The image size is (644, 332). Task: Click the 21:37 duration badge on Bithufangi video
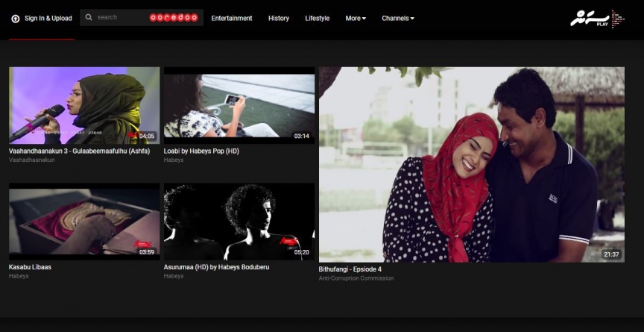tap(610, 254)
